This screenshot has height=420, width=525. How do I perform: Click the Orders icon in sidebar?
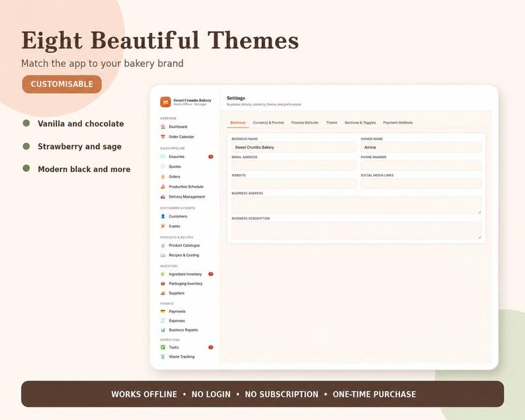click(163, 177)
